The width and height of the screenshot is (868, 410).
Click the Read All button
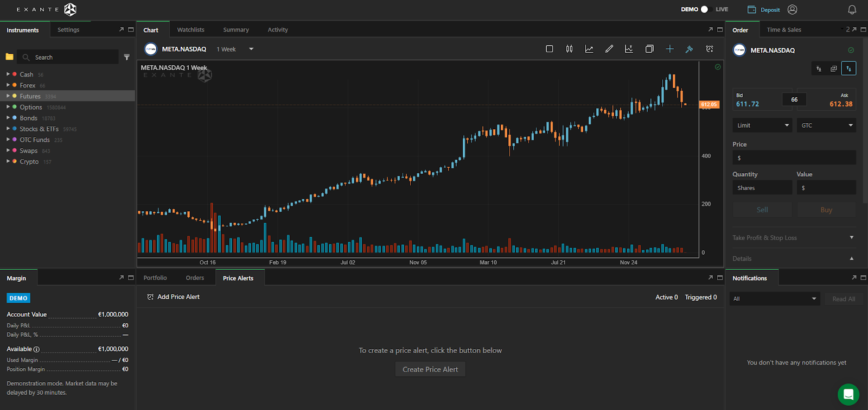tap(844, 299)
